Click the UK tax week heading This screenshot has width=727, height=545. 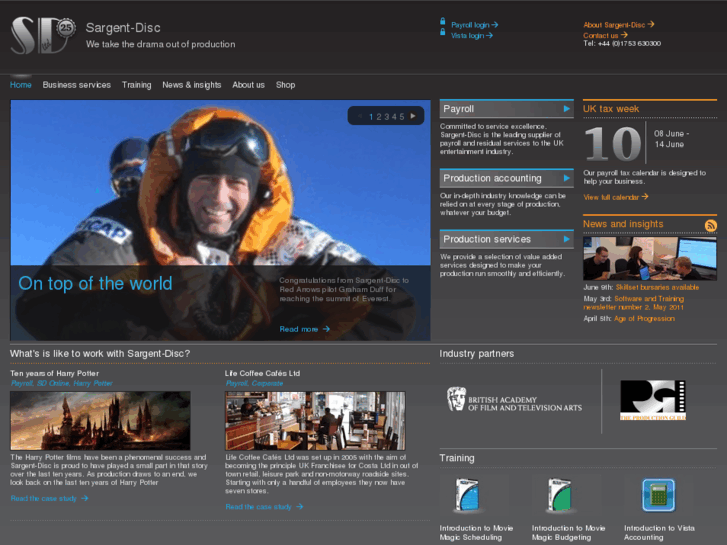click(x=611, y=109)
